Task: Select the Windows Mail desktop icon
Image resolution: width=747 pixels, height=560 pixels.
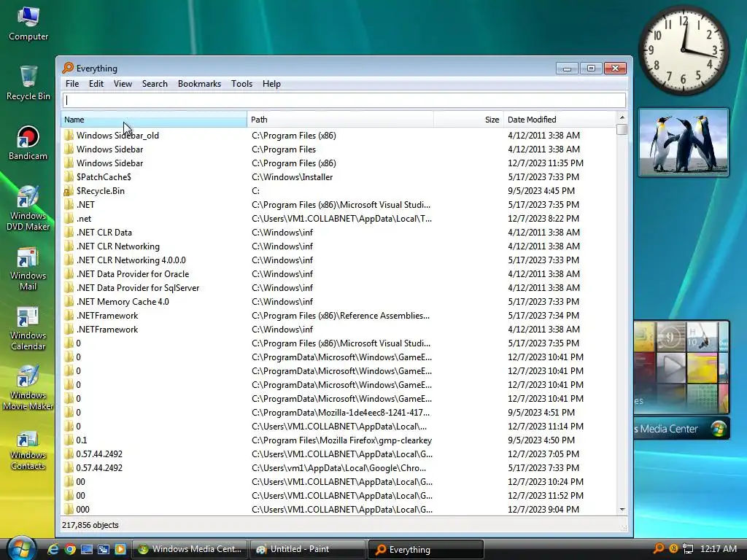Action: pos(28,268)
